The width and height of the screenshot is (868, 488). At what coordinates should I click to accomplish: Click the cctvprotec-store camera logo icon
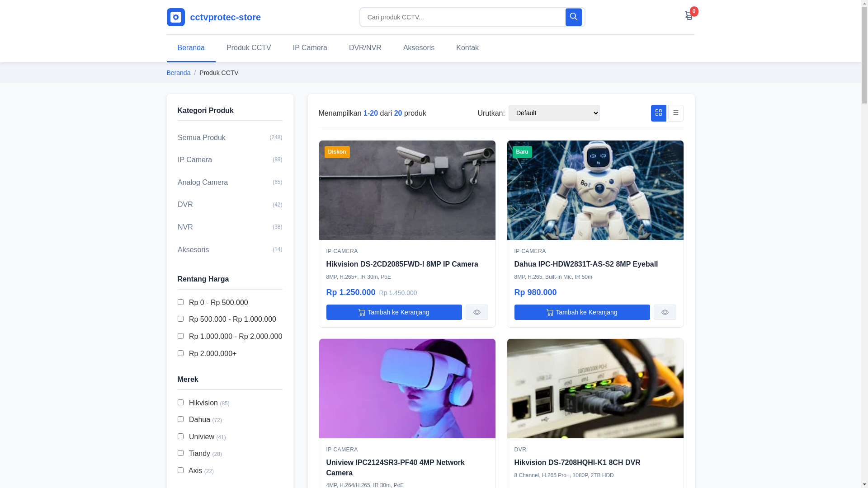point(175,17)
